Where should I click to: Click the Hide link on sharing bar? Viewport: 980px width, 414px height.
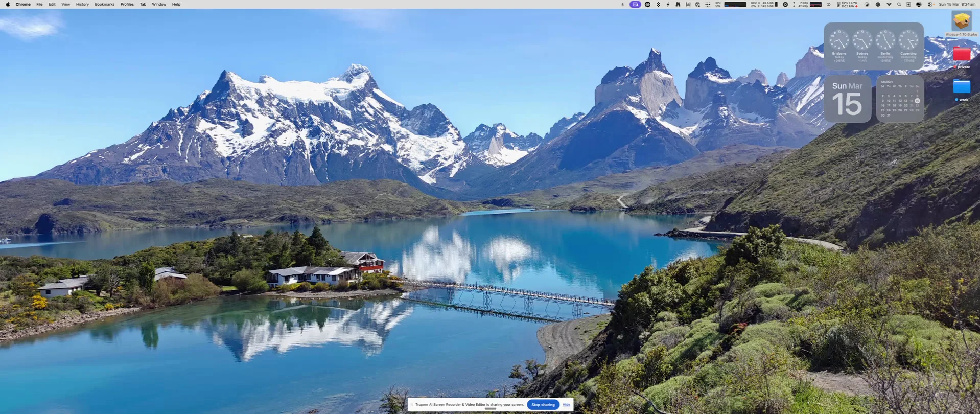(x=566, y=405)
